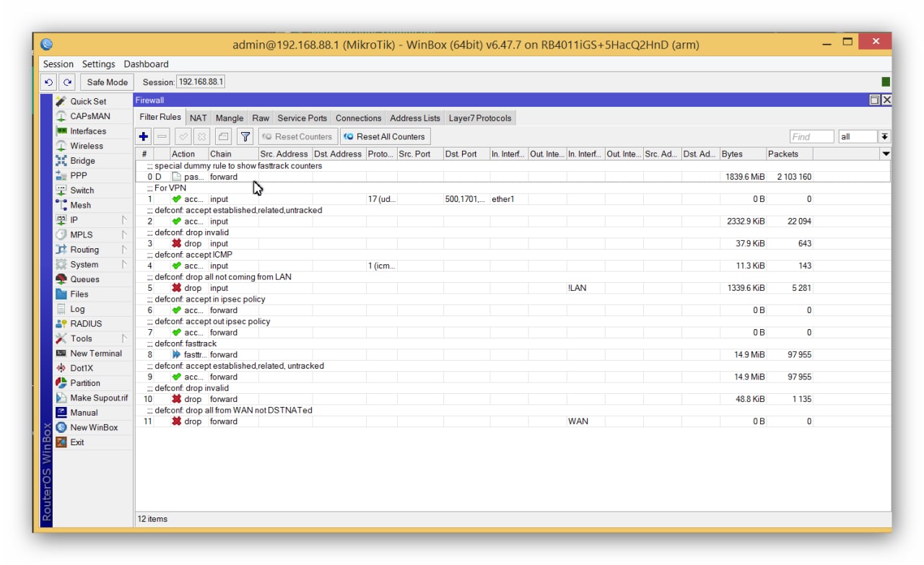
Task: Select dummy rule 0 passthrough row
Action: pos(513,177)
